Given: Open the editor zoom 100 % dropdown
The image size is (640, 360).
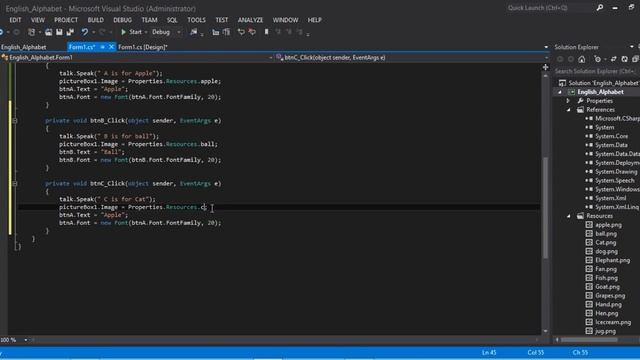Looking at the screenshot, I should click(26, 340).
